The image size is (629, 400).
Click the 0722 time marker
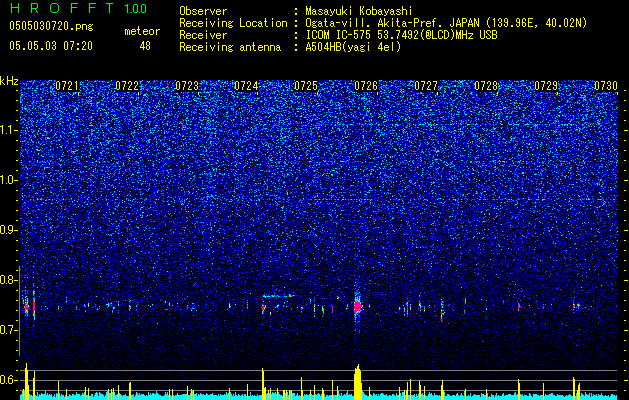(x=127, y=86)
